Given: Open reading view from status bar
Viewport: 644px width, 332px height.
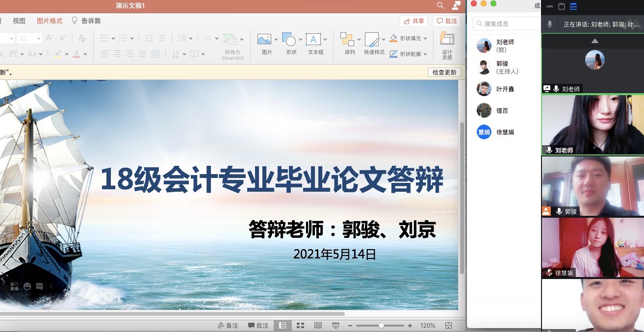Looking at the screenshot, I should click(x=318, y=326).
